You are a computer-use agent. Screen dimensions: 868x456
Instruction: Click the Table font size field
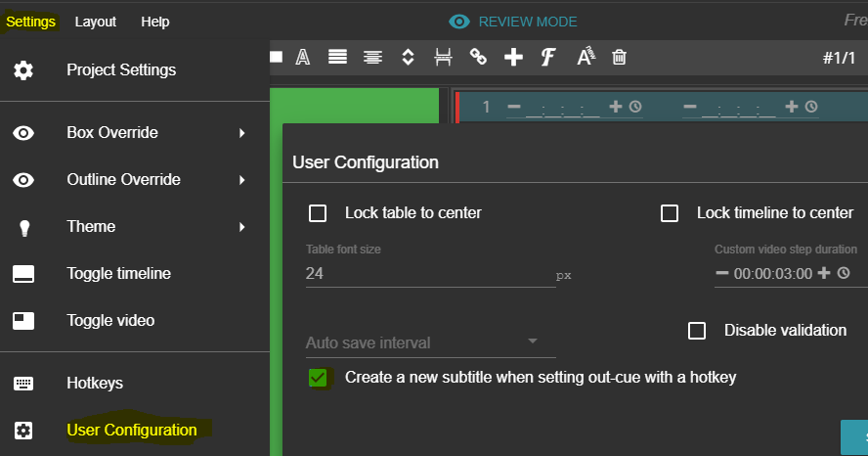430,274
